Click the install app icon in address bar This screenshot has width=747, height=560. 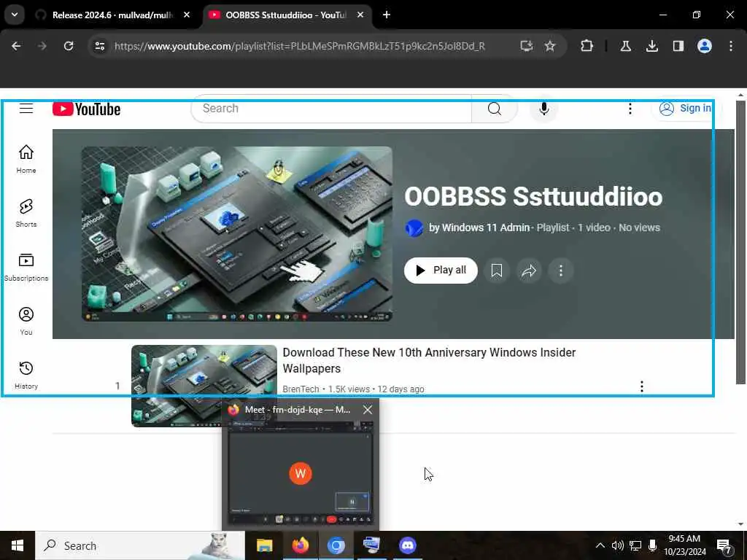[x=526, y=46]
